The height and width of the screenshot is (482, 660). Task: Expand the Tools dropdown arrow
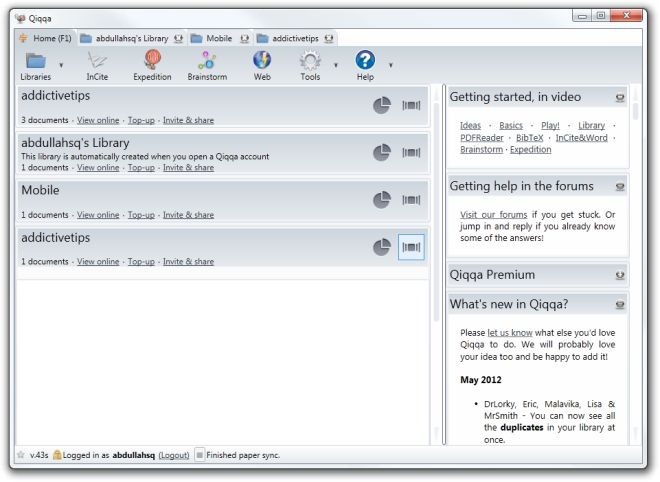336,65
